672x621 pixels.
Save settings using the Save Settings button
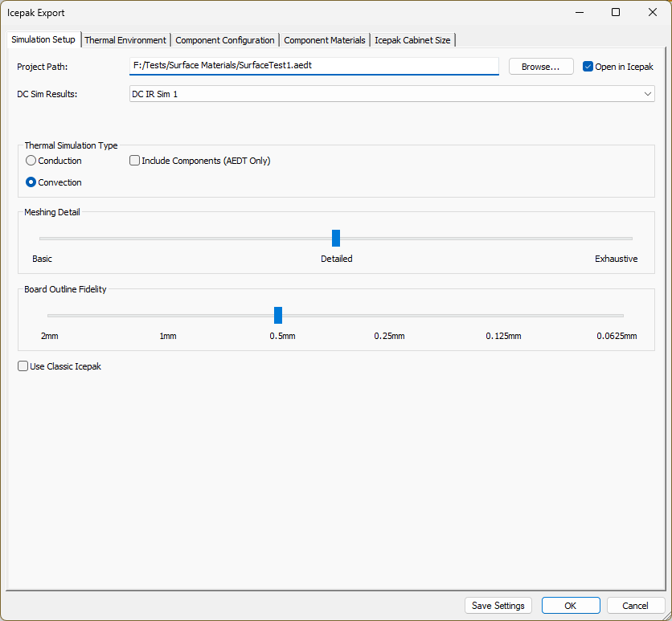(x=498, y=605)
